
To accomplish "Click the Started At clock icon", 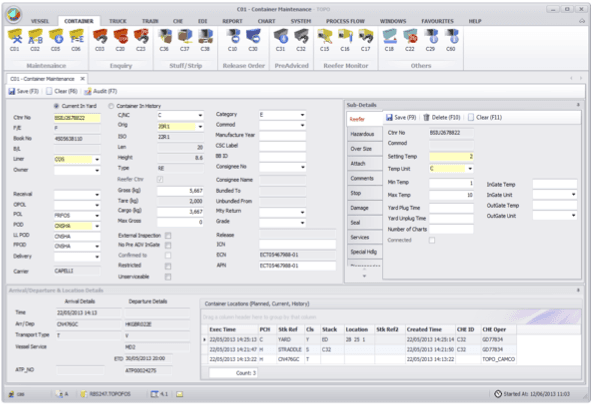I will (498, 394).
